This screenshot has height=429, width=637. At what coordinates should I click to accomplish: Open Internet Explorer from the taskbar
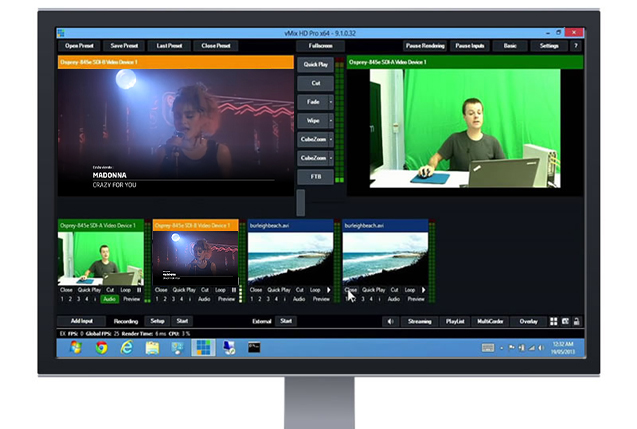coord(126,347)
